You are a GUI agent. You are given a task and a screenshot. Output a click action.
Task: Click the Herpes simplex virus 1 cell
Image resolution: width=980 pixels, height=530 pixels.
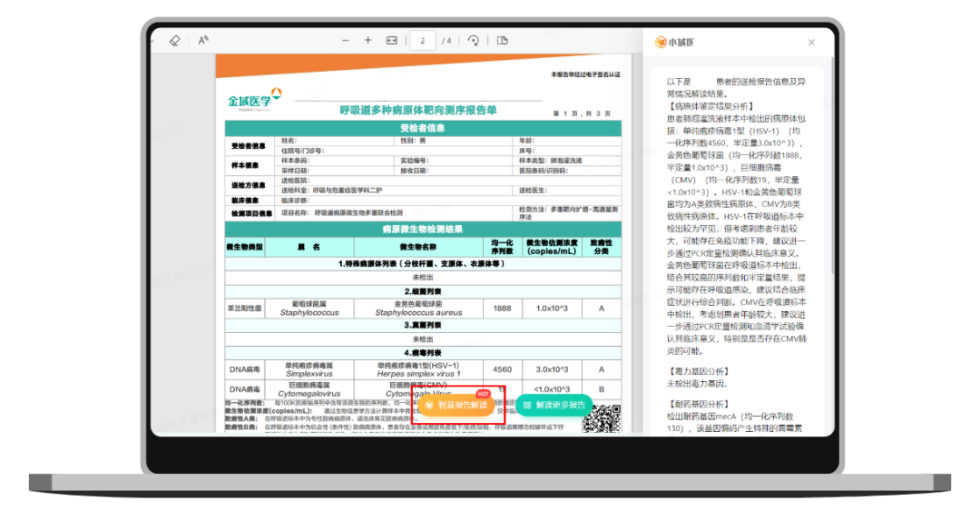click(418, 369)
